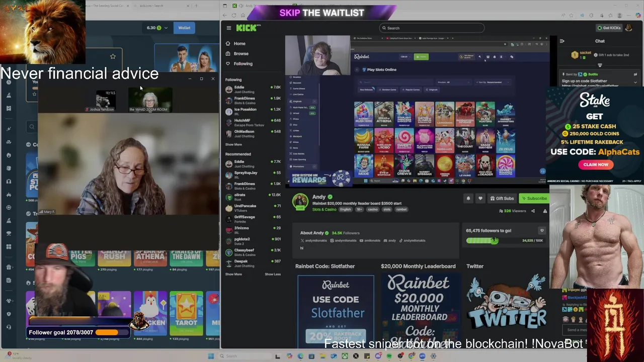Viewport: 644px width, 362px height.
Task: Open the 6.30 balance currency dropdown
Action: coord(157,28)
